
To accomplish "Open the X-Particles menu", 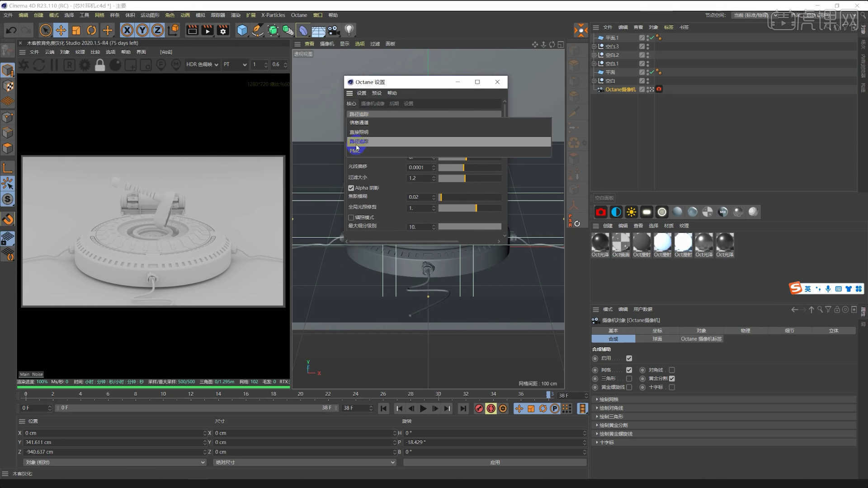I will 273,15.
